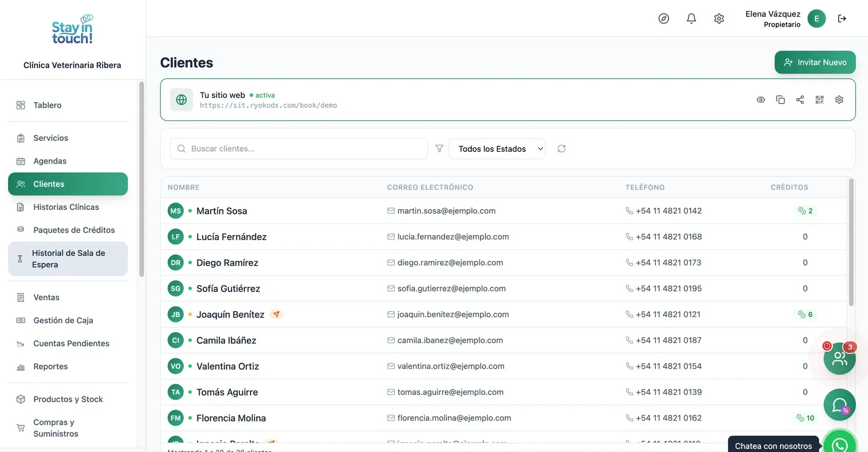Open settings gear in top header
Screen dimensions: 868x452
[719, 18]
